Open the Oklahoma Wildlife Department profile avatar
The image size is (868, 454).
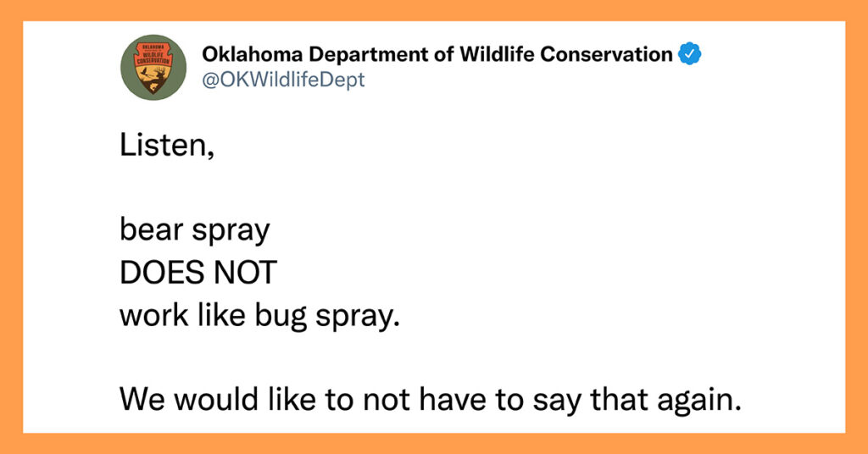click(153, 67)
